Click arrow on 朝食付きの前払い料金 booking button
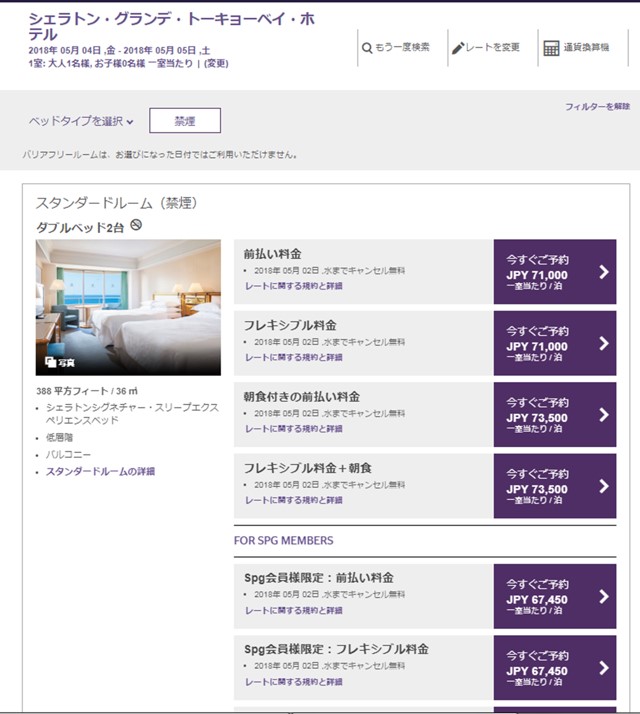This screenshot has height=714, width=640. click(604, 415)
